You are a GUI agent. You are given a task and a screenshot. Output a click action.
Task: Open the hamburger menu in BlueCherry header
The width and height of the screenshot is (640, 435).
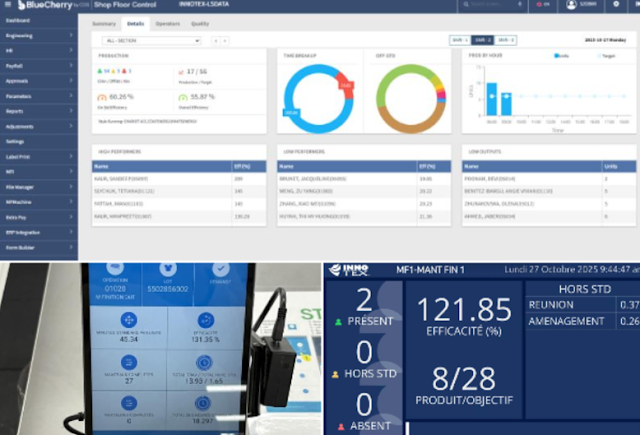pyautogui.click(x=8, y=4)
